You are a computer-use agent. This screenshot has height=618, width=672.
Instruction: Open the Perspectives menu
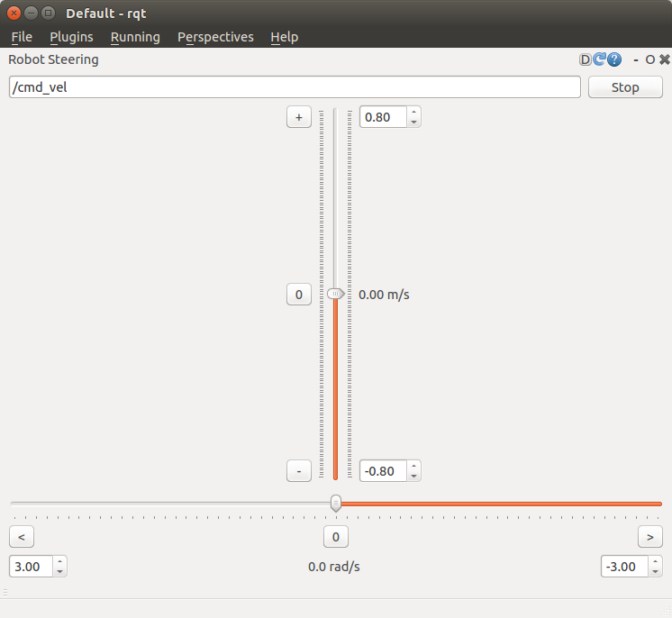tap(215, 37)
